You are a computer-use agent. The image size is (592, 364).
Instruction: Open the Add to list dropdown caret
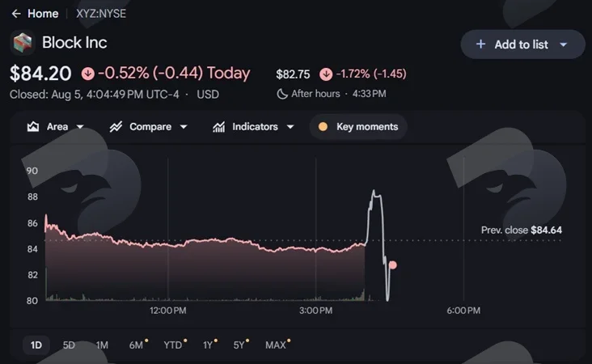coord(564,44)
